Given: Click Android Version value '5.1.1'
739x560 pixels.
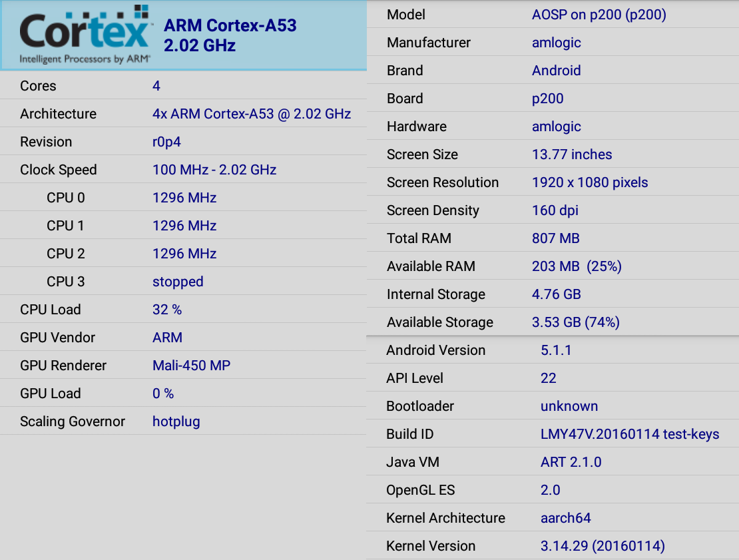Looking at the screenshot, I should coord(556,350).
